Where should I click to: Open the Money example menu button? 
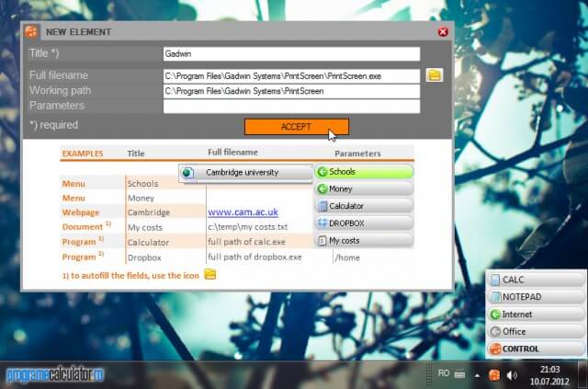[364, 189]
